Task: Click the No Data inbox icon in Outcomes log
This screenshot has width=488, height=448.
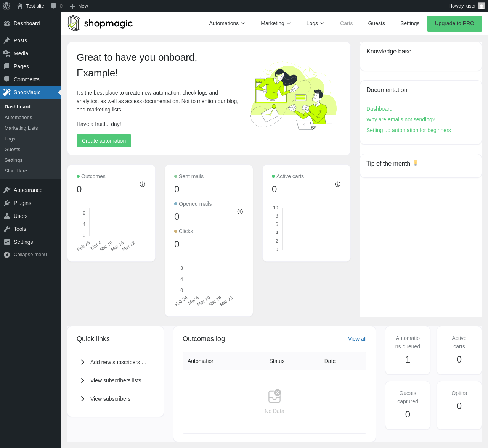Action: pyautogui.click(x=274, y=396)
